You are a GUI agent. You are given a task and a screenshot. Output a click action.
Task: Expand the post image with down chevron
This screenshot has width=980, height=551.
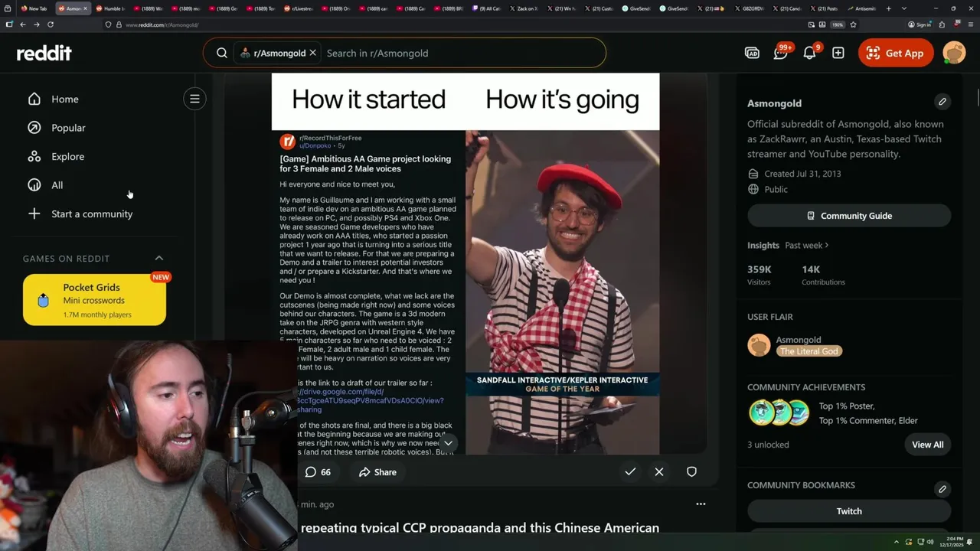coord(449,442)
